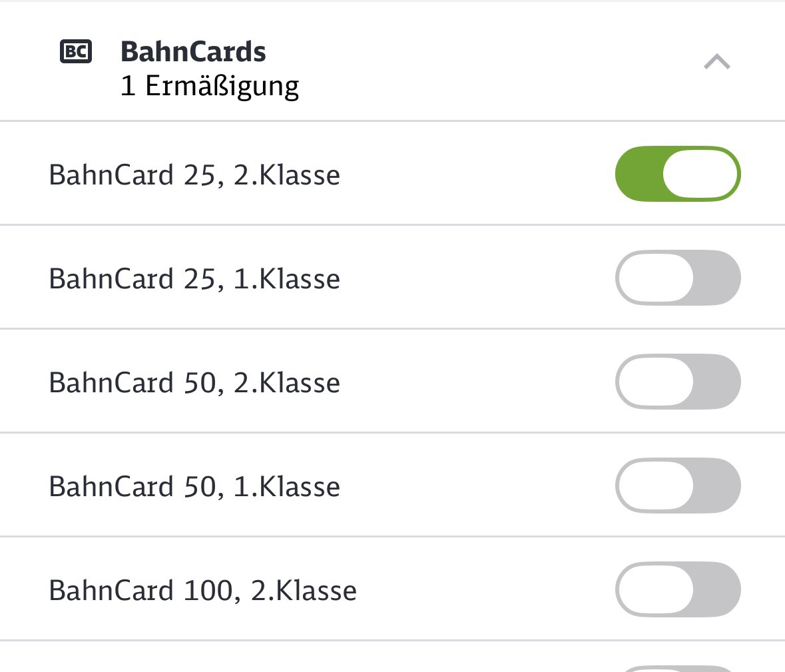Turn on the BahnCard 50, 2.Klasse toggle
Screen dimensions: 785x672
[678, 382]
